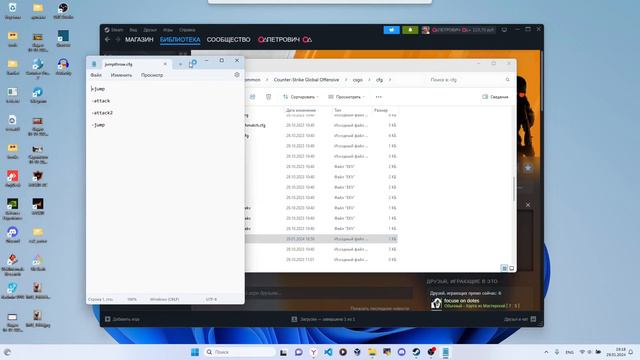Open Notepad settings gear

237,75
